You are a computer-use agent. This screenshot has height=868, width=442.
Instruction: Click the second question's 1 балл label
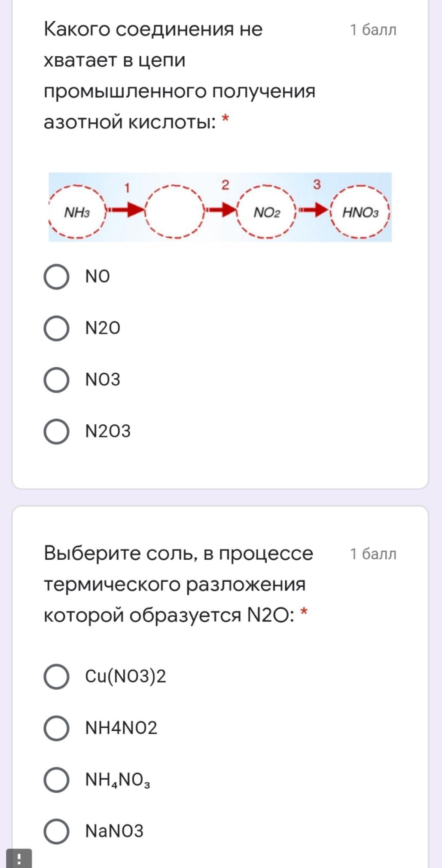coord(373,554)
